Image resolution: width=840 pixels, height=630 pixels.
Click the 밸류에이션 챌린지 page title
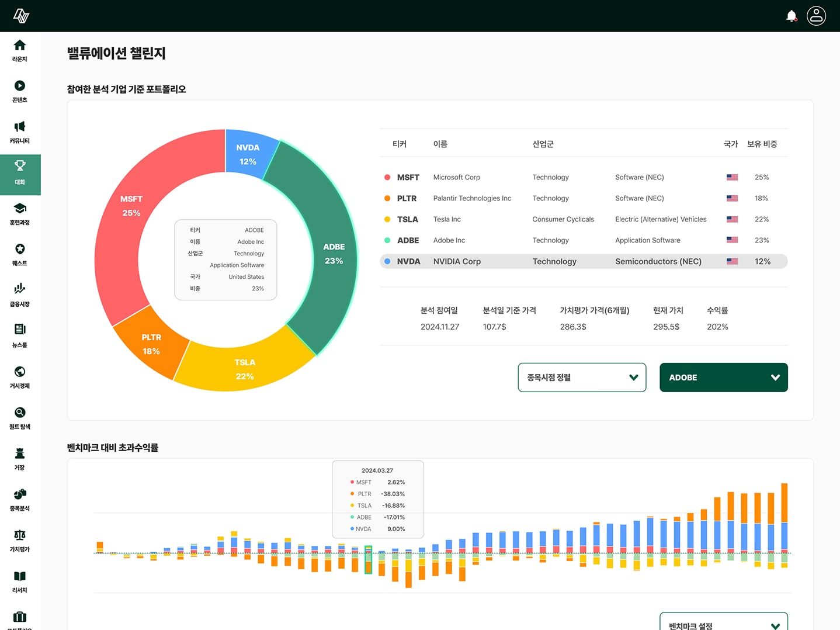click(x=116, y=53)
